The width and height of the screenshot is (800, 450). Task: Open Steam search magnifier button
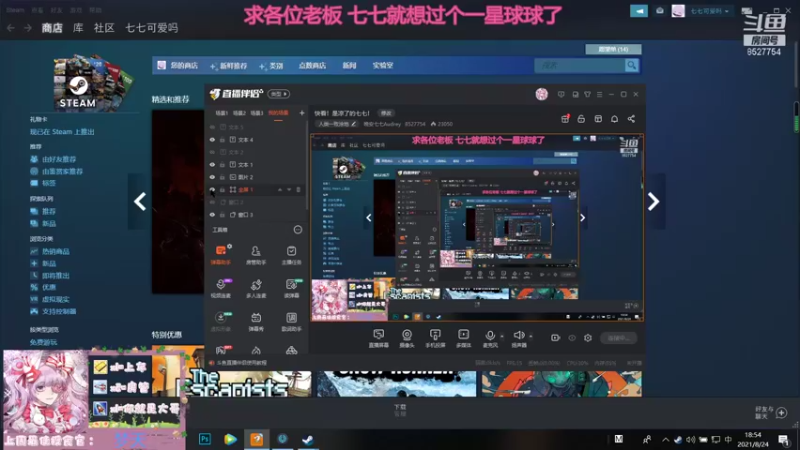632,65
